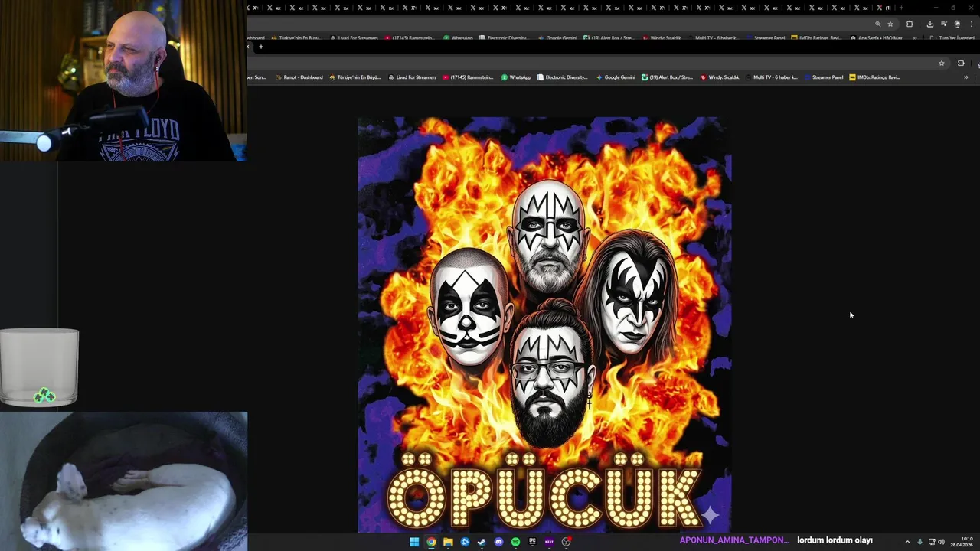Click the front window address bar
The height and width of the screenshot is (551, 980).
597,63
